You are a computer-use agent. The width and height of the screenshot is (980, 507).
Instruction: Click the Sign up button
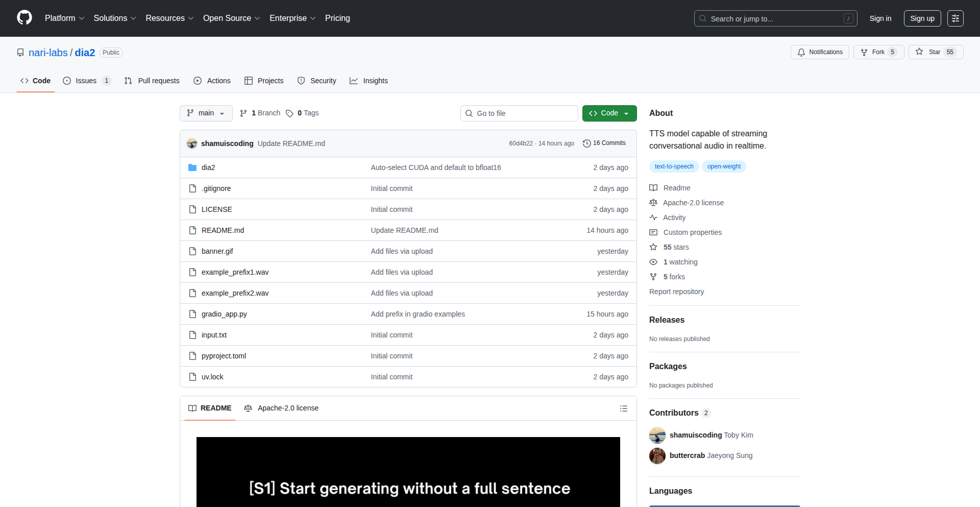(922, 18)
